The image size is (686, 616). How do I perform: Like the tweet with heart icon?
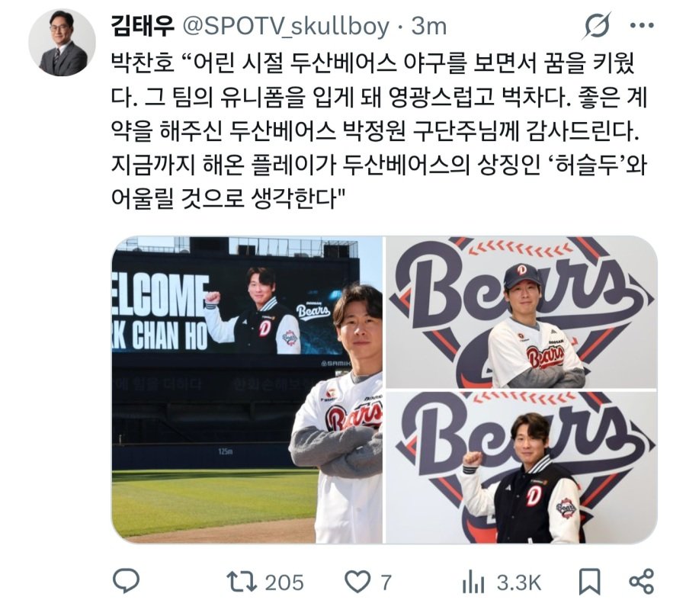pyautogui.click(x=357, y=582)
